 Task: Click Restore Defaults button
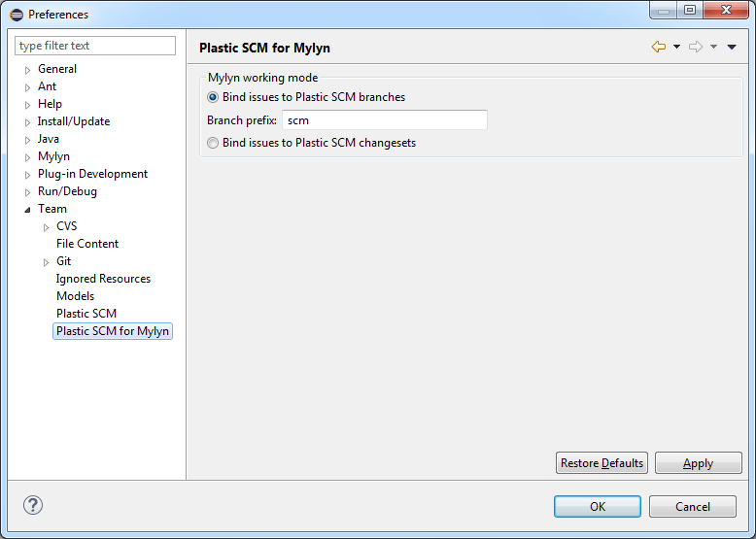[x=601, y=463]
